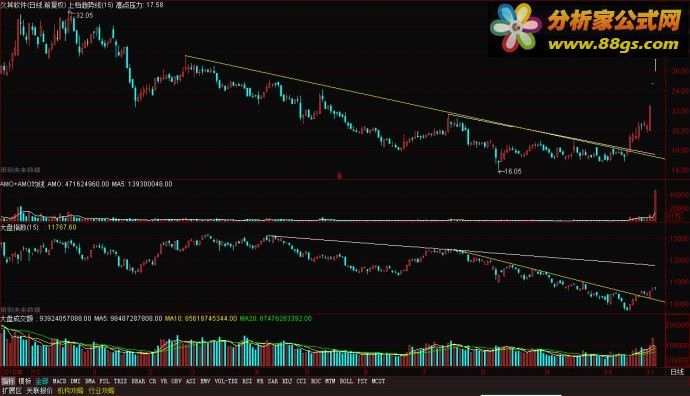Click the 88gs.com website link
This screenshot has height=396, width=690.
pos(613,44)
